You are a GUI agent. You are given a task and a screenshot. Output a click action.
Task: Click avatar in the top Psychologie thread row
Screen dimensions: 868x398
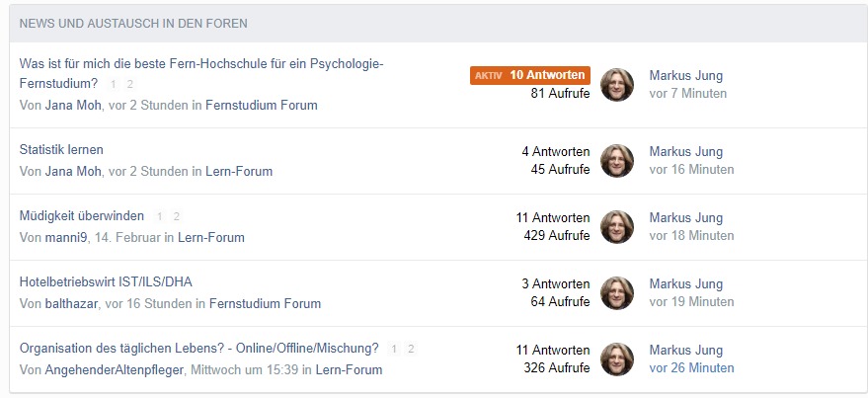click(616, 85)
